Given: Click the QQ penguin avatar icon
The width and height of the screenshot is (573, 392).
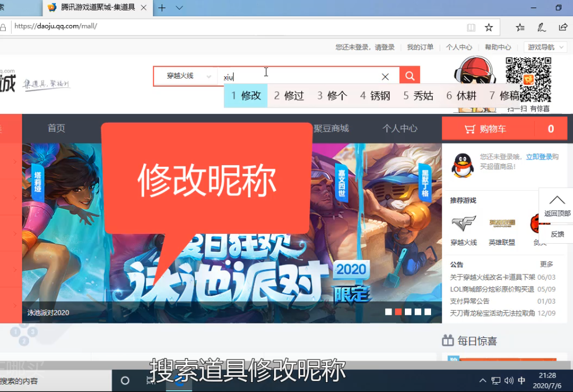Looking at the screenshot, I should click(x=462, y=166).
